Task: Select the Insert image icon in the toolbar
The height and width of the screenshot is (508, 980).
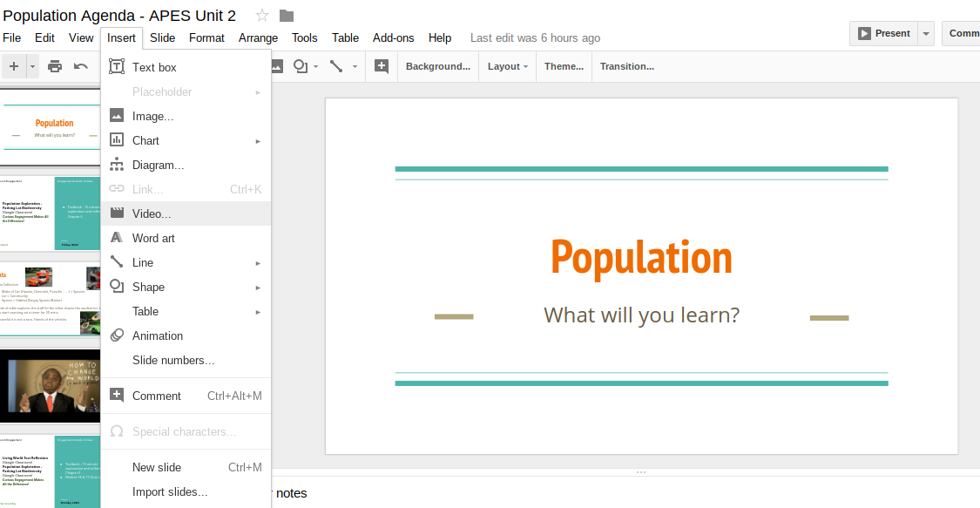Action: (275, 66)
